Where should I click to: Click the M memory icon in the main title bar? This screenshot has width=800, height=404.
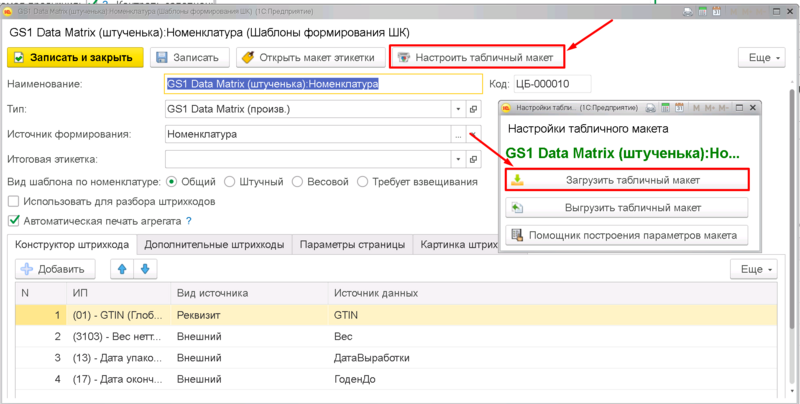734,11
